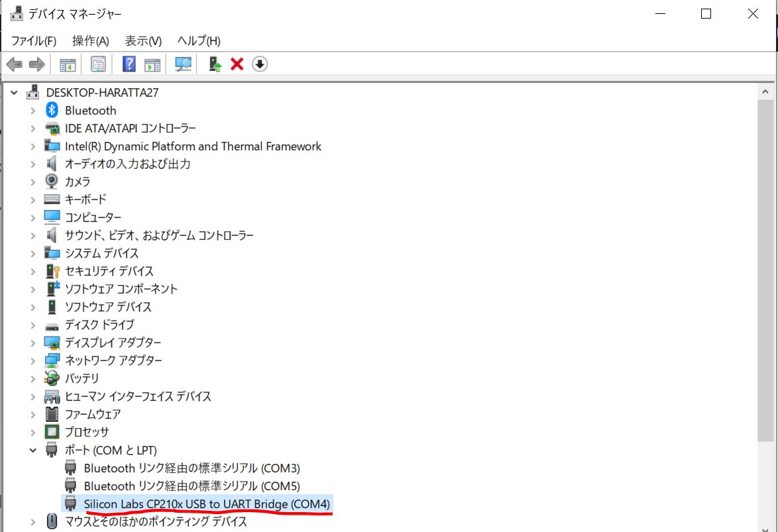
Task: Minimize the デバイス マネージャー window
Action: click(x=660, y=14)
